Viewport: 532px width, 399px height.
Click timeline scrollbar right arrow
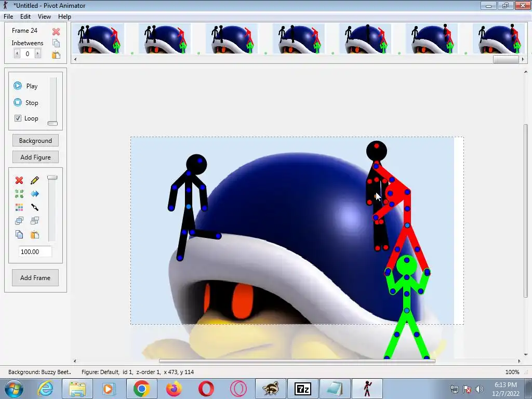tap(523, 59)
